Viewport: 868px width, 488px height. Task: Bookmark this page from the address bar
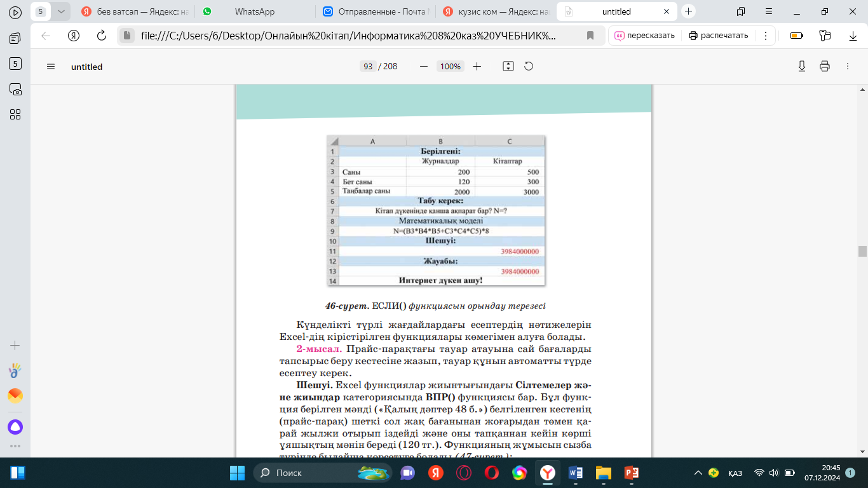[x=590, y=36]
